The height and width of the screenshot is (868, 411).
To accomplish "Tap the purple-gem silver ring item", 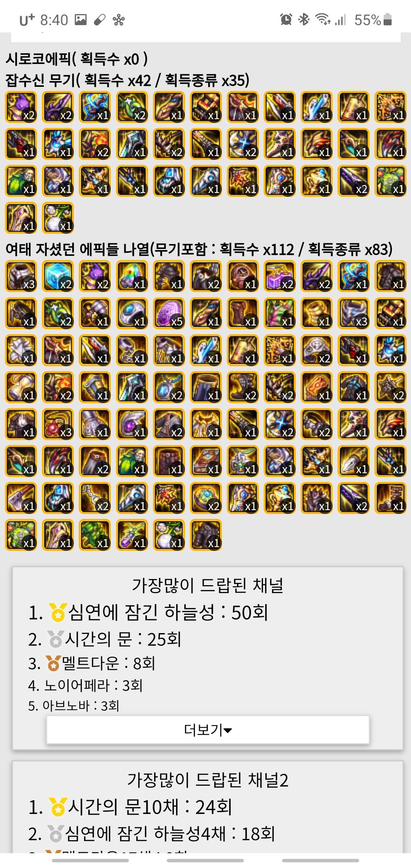I will [x=132, y=424].
